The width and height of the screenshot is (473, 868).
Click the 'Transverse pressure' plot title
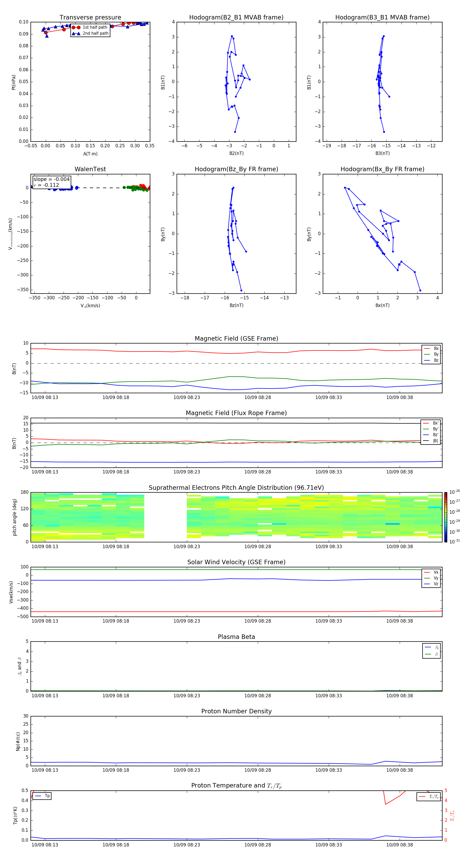(90, 18)
